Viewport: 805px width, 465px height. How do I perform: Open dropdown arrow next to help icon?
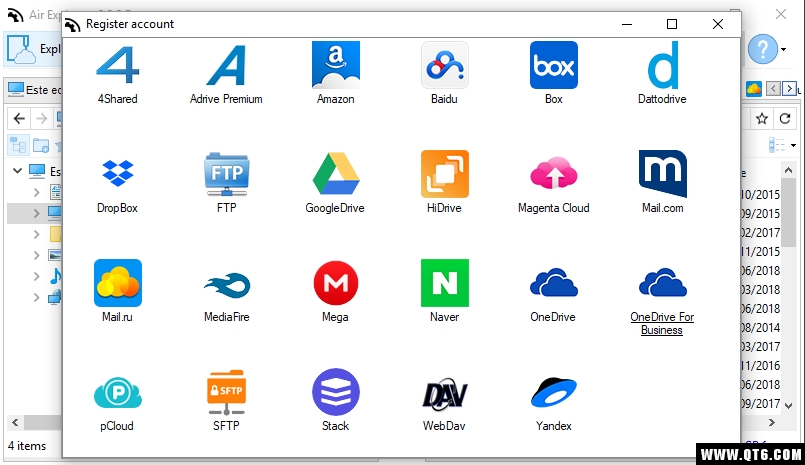783,49
